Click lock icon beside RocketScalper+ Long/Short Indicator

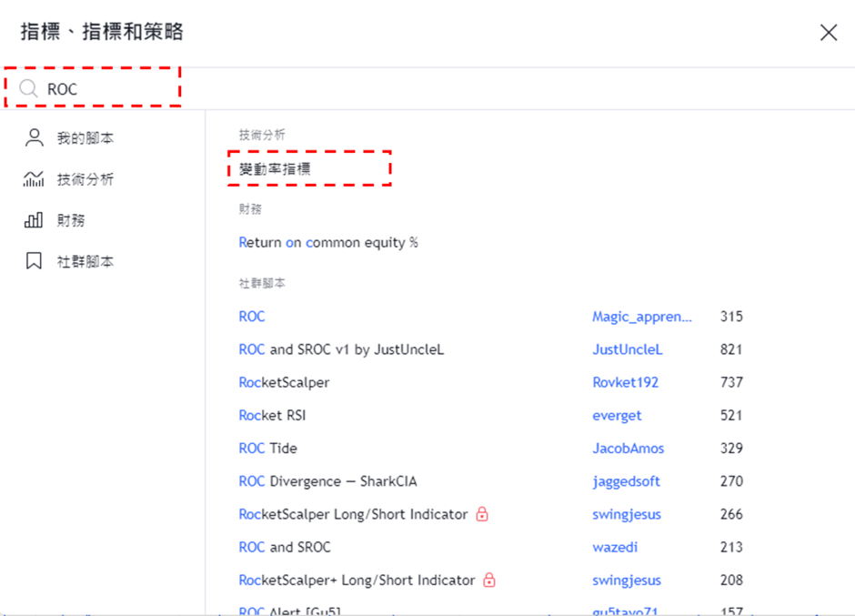(489, 580)
